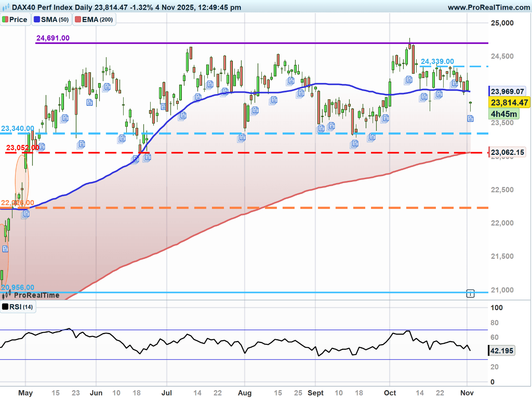Screen dimensions: 532x399
Task: Click the ProRealTime watermark logo icon
Action: point(7,295)
